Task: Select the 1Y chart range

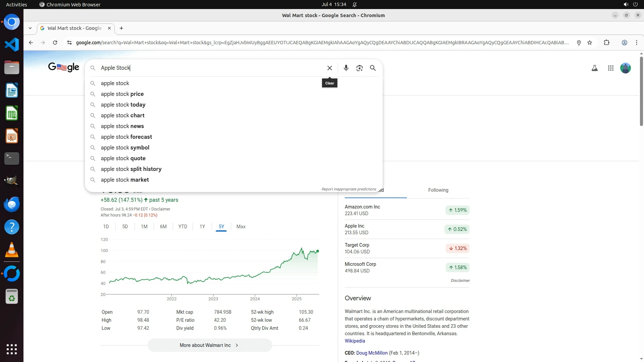Action: point(202,227)
